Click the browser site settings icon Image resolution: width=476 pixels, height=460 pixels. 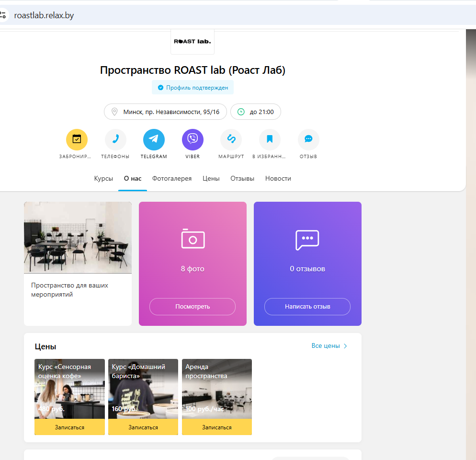click(3, 15)
